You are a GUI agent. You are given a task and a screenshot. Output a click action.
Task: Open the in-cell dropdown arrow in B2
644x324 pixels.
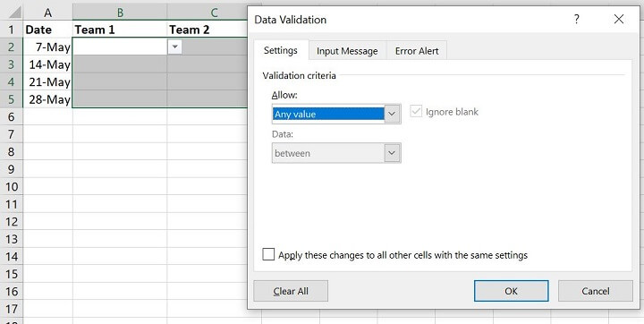(x=174, y=47)
